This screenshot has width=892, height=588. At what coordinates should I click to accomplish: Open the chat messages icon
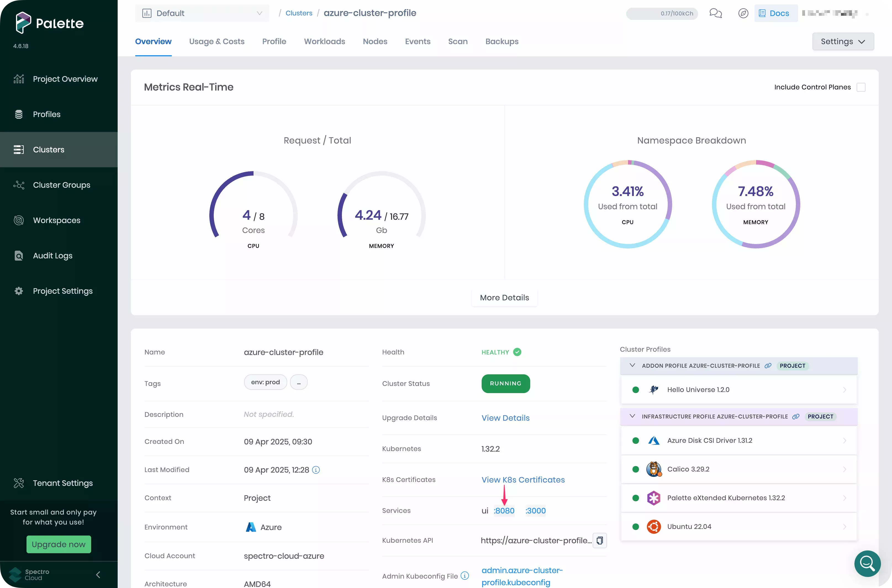(715, 14)
